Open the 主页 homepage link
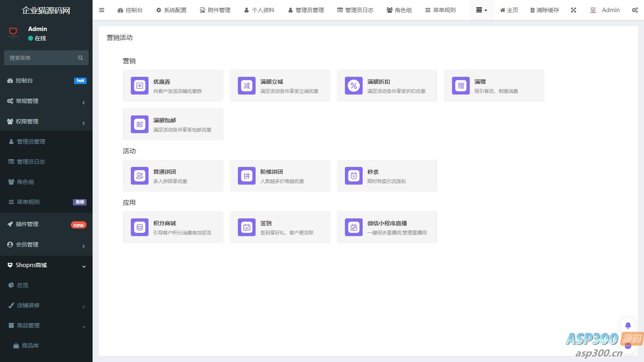This screenshot has width=644, height=362. point(508,10)
